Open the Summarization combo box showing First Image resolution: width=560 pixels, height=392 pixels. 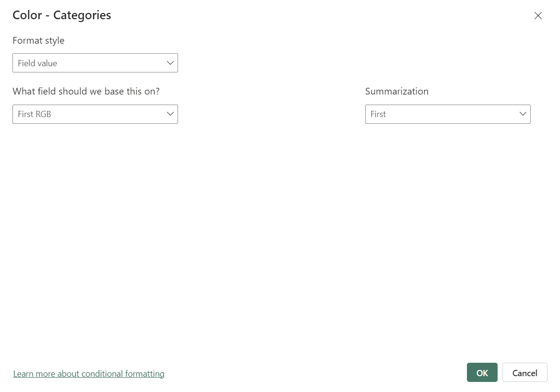coord(447,114)
